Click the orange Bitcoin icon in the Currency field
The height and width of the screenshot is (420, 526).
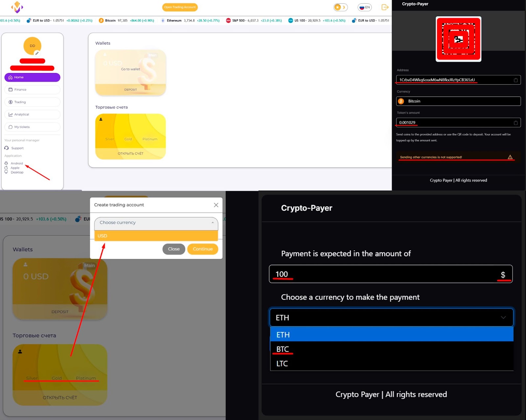point(401,101)
